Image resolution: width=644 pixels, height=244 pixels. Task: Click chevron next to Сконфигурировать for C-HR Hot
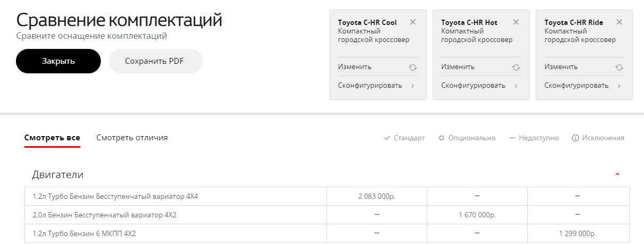516,86
